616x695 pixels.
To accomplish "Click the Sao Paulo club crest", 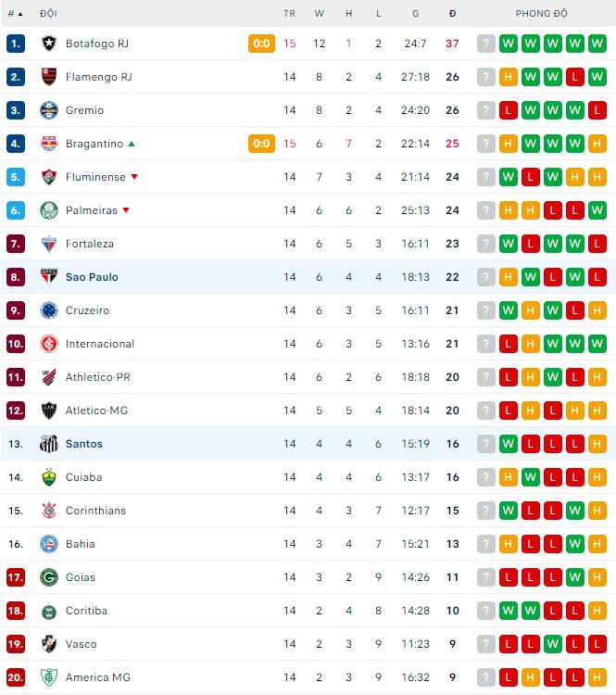I will pyautogui.click(x=49, y=277).
